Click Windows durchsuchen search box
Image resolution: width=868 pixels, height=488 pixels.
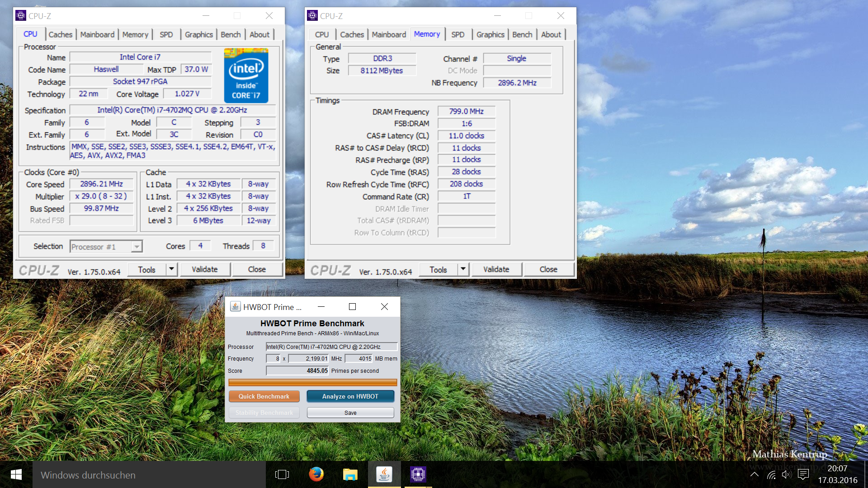click(x=149, y=474)
